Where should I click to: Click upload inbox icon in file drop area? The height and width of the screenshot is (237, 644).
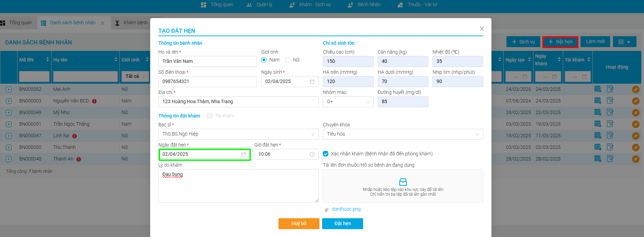403,182
